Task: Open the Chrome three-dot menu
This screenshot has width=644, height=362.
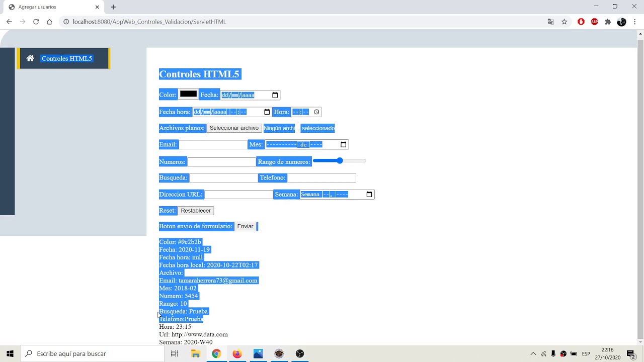Action: coord(635,22)
